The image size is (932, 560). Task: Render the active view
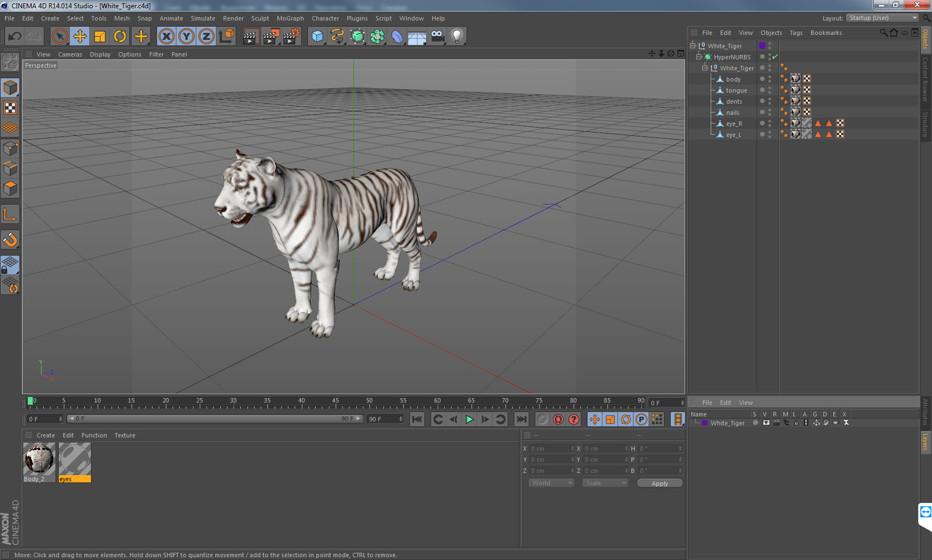click(x=251, y=37)
